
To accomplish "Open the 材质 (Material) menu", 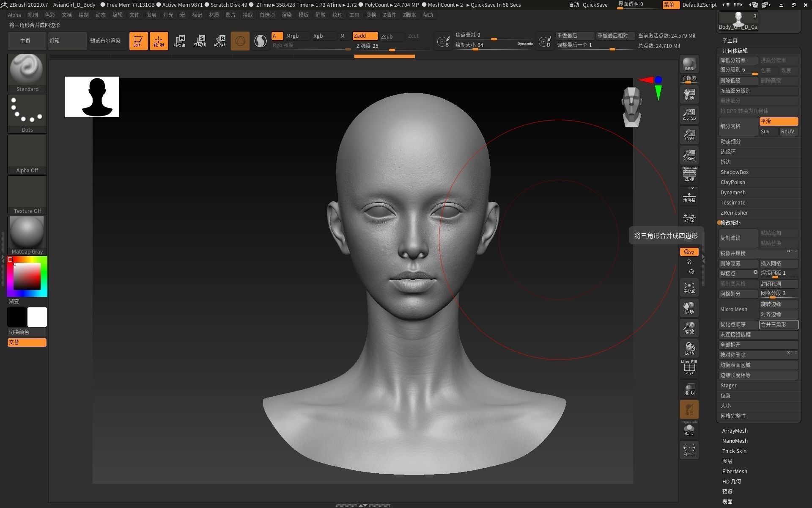I will [x=214, y=15].
